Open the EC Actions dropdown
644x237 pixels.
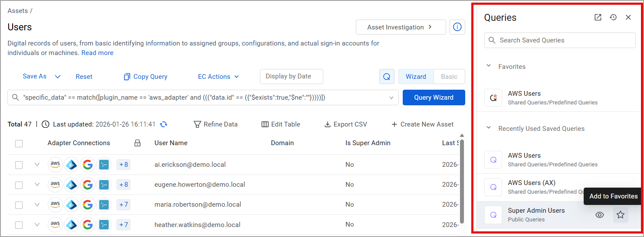click(x=218, y=77)
